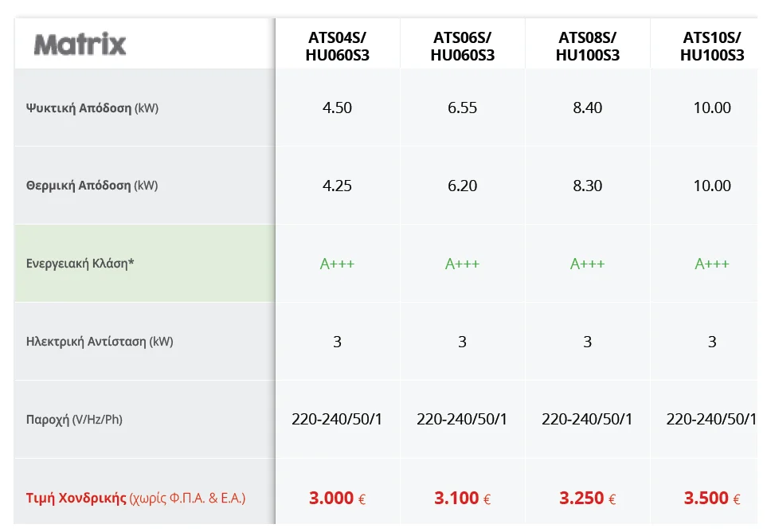767x532 pixels.
Task: Click the Ηλεκτρική Αντίσταση row label
Action: (100, 342)
